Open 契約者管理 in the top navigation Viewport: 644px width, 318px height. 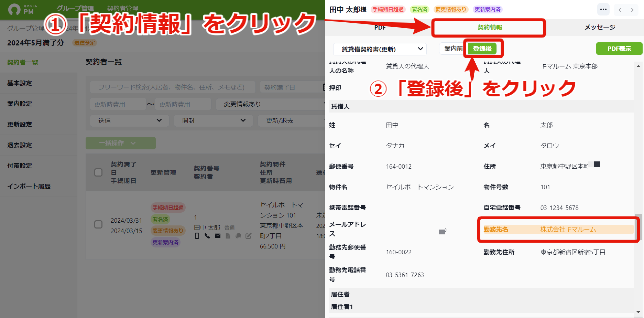tap(123, 8)
